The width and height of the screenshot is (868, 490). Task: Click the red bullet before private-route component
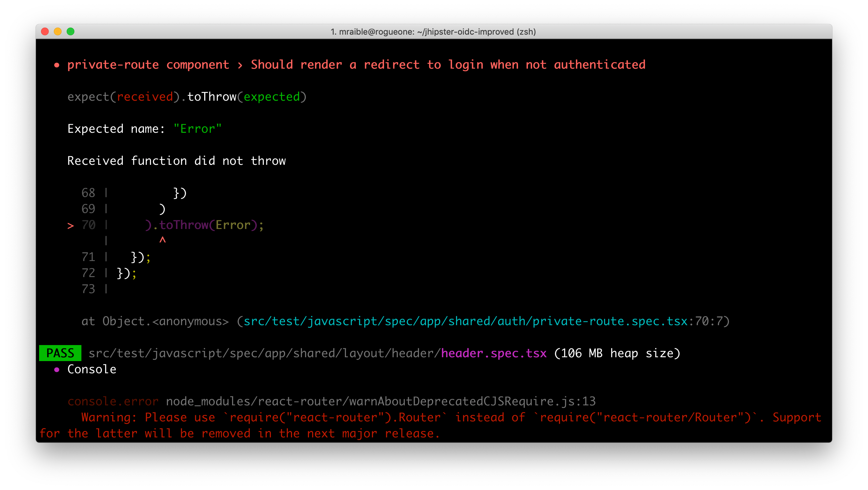pos(57,65)
